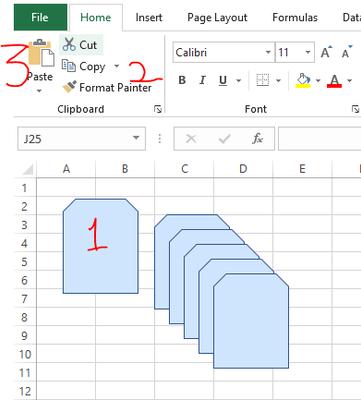Expand the Borders dropdown arrow
The width and height of the screenshot is (361, 400).
(x=278, y=80)
